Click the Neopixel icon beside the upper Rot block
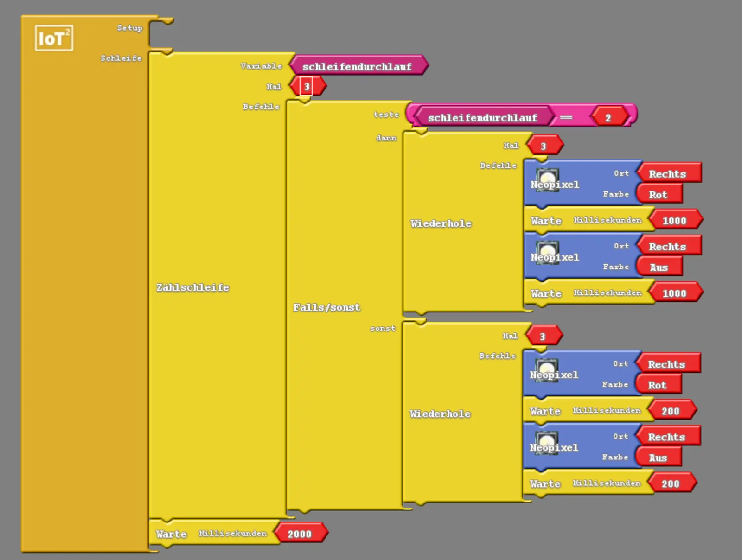The height and width of the screenshot is (560, 742). [x=547, y=177]
